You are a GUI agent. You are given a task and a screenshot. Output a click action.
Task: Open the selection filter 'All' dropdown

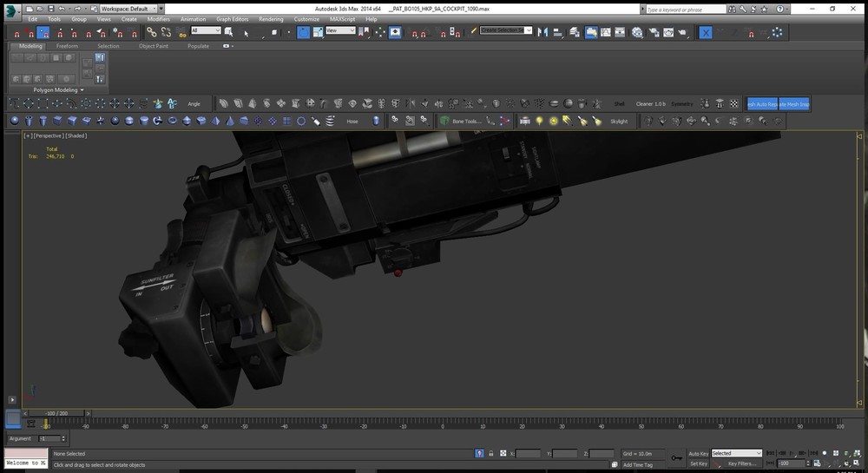pyautogui.click(x=205, y=30)
